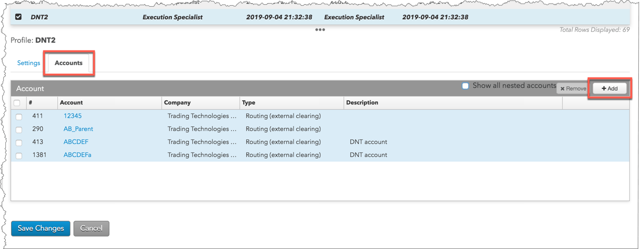Click the Add account button
The image size is (644, 249).
pos(610,88)
